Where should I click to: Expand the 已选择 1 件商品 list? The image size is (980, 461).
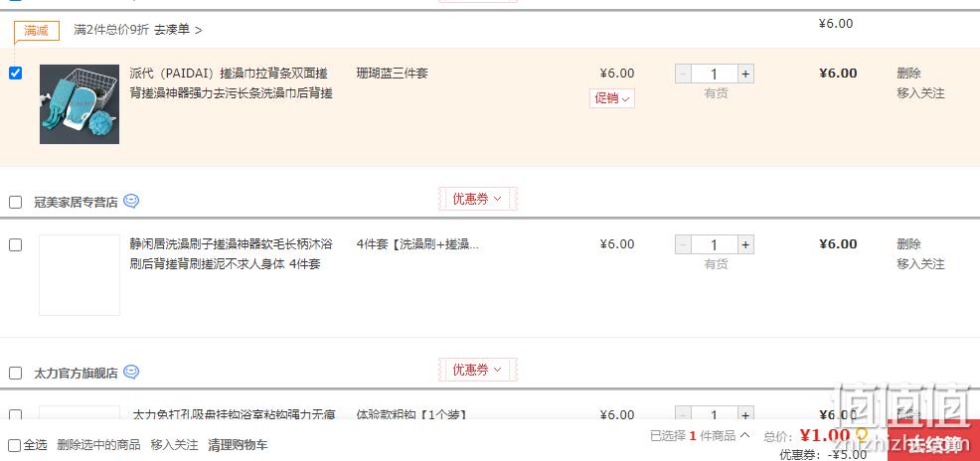700,435
